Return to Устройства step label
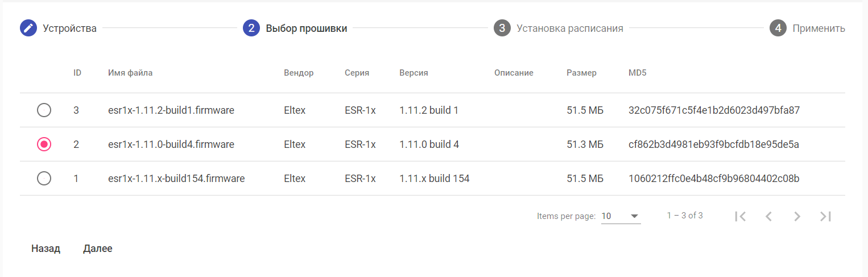The width and height of the screenshot is (868, 277). pyautogui.click(x=69, y=28)
